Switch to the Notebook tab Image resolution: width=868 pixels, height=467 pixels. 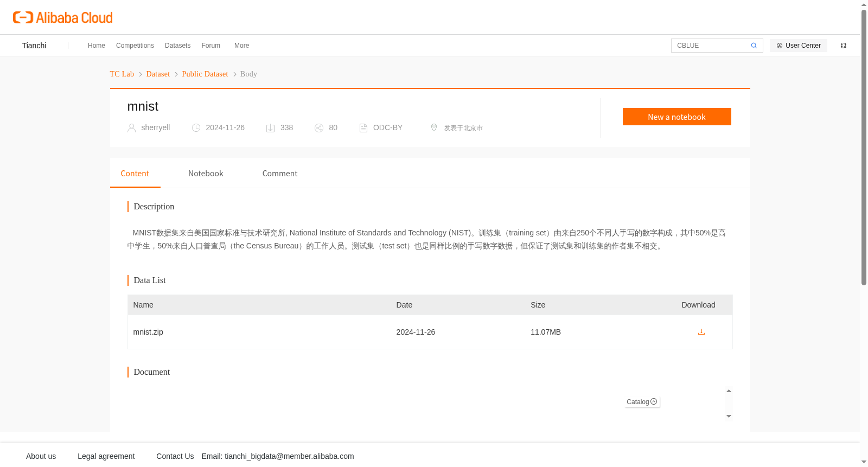click(206, 174)
